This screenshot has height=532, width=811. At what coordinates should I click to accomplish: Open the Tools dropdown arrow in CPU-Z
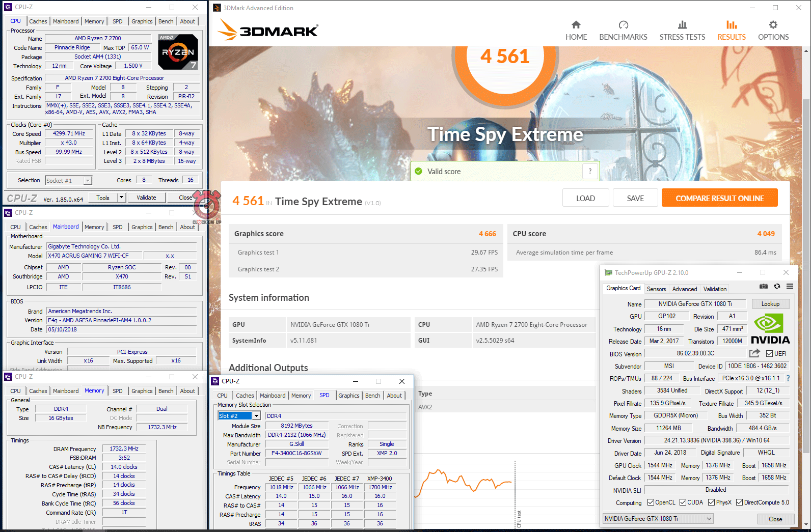tap(121, 198)
